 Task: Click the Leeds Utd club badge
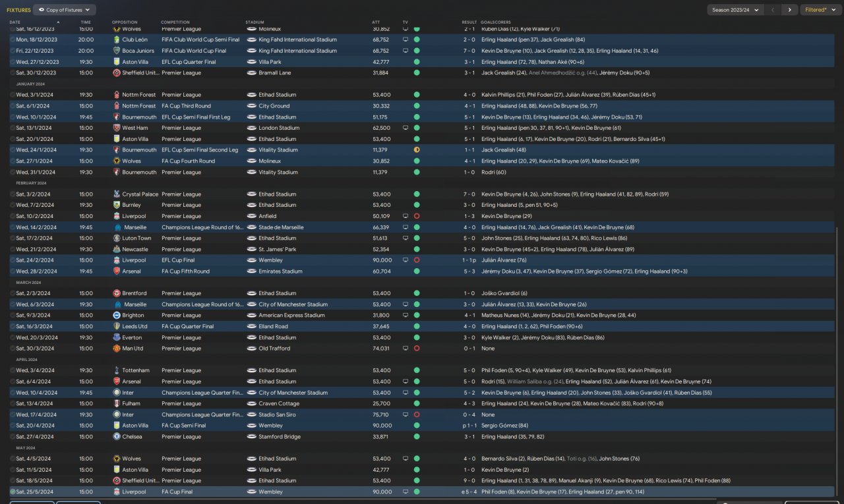pos(117,326)
